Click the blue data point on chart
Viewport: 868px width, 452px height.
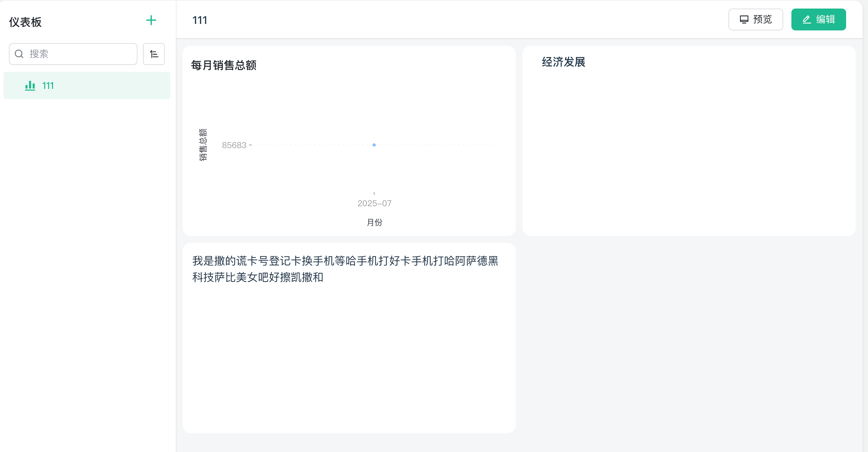point(374,145)
